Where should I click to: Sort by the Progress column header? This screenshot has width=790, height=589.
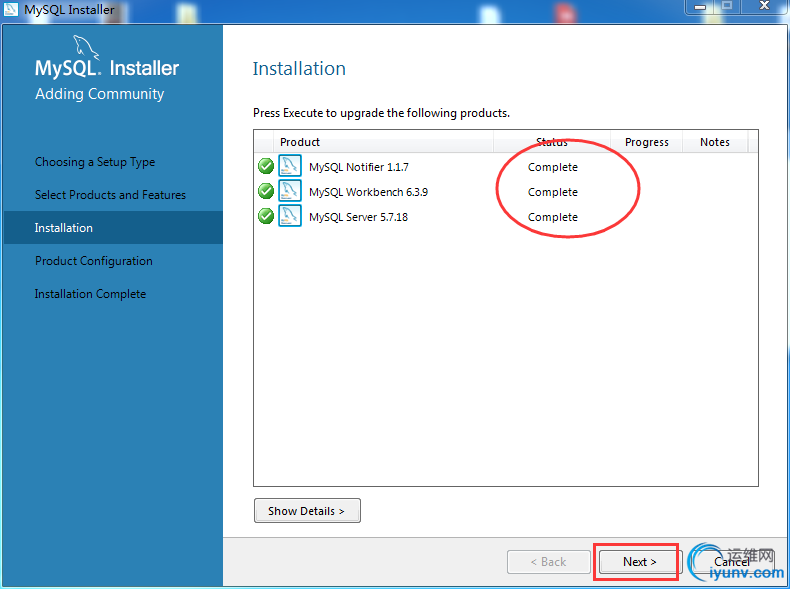click(646, 142)
